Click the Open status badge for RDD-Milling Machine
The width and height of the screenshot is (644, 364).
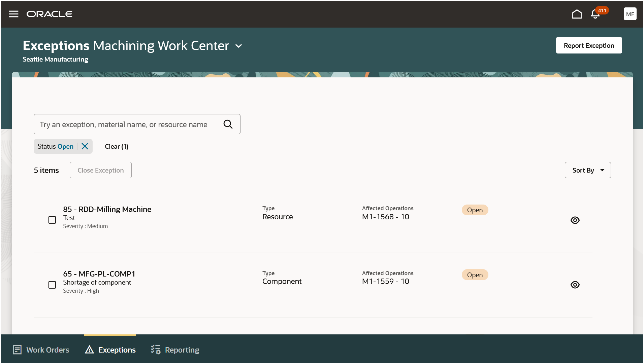475,210
